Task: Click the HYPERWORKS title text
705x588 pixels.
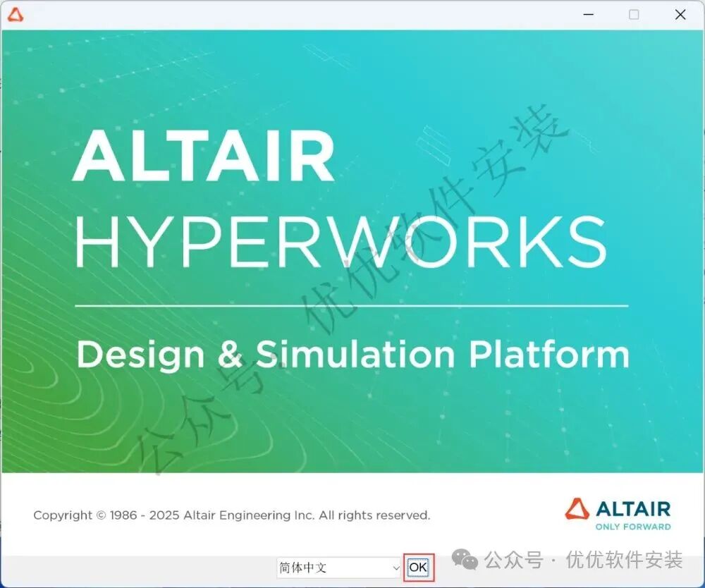Action: click(341, 242)
